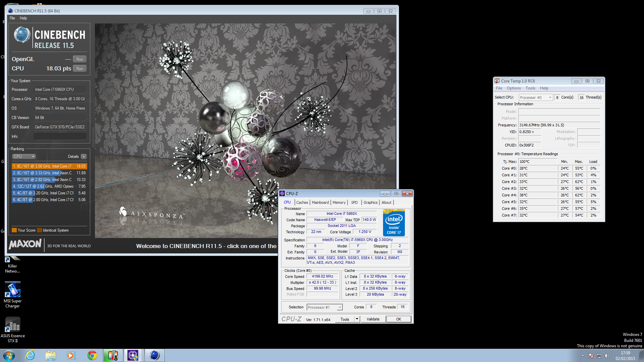The image size is (644, 362).
Task: Switch to the Caches tab in CPU-Z
Action: [x=302, y=202]
